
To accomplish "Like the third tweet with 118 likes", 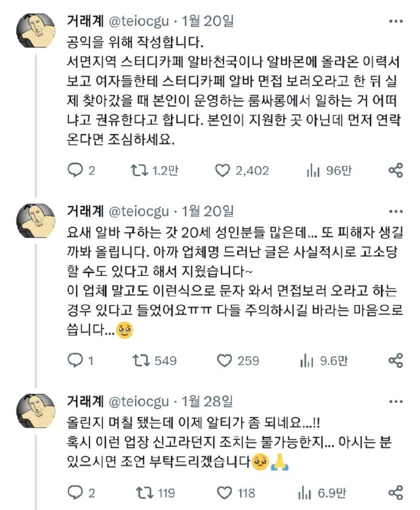I will pyautogui.click(x=225, y=492).
